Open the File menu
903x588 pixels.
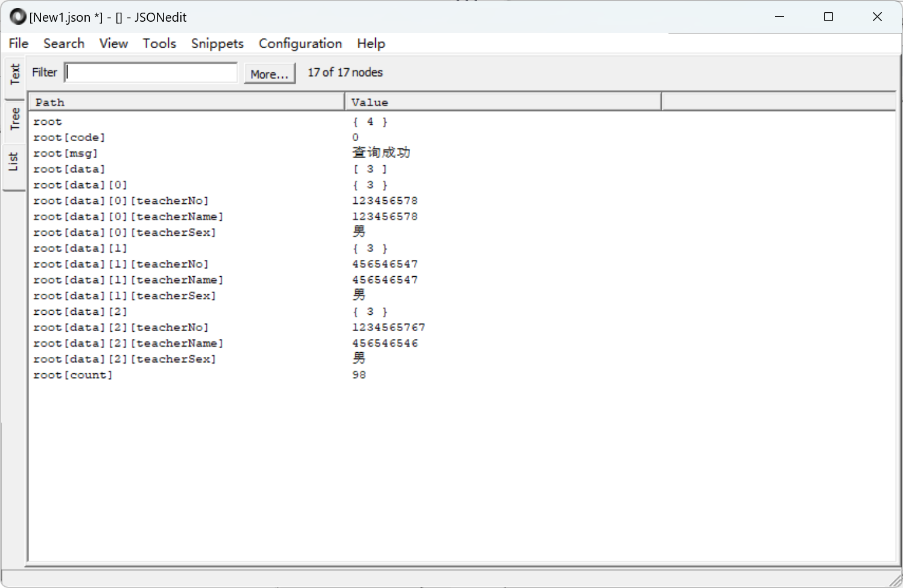click(x=19, y=43)
